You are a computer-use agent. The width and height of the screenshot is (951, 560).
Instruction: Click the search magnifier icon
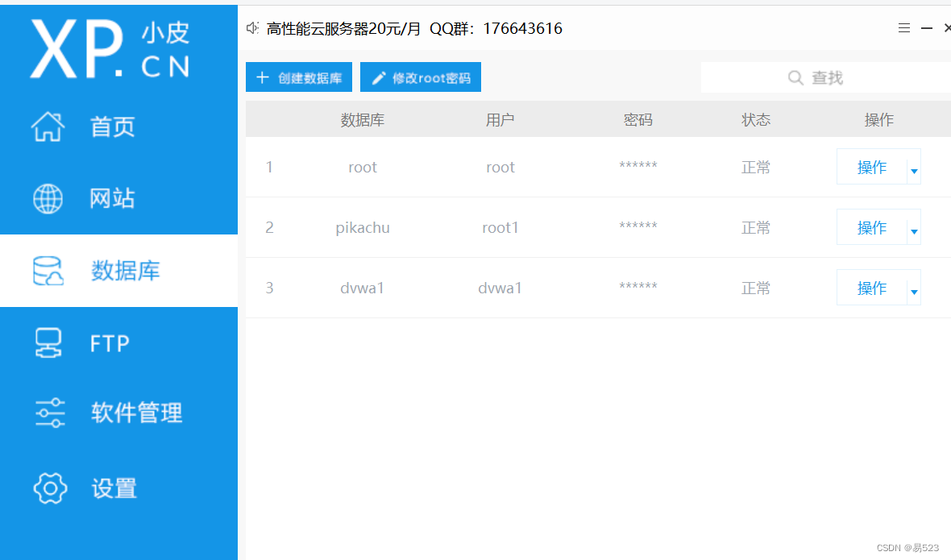[795, 77]
